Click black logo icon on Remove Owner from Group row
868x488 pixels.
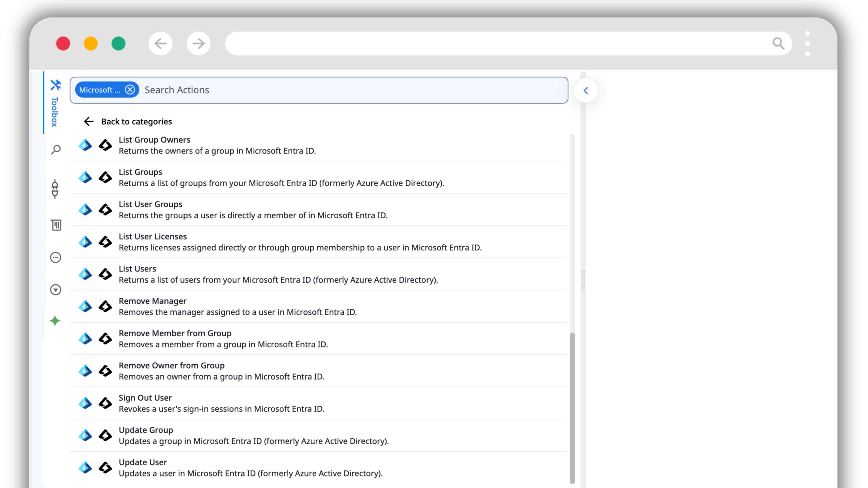coord(105,371)
